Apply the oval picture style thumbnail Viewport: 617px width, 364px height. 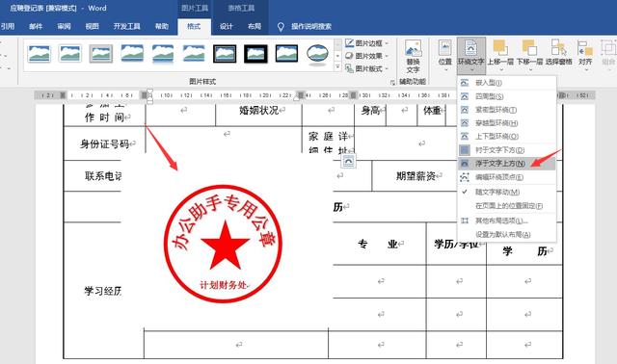[317, 54]
